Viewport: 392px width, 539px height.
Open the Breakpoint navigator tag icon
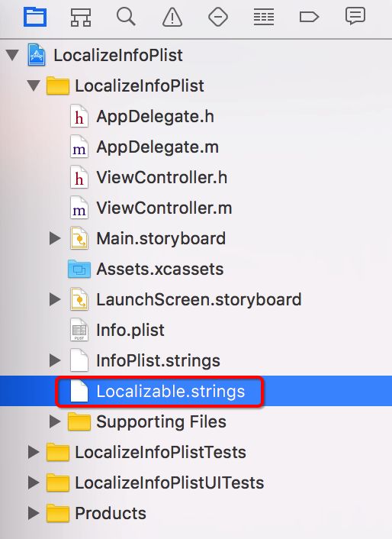tap(310, 17)
